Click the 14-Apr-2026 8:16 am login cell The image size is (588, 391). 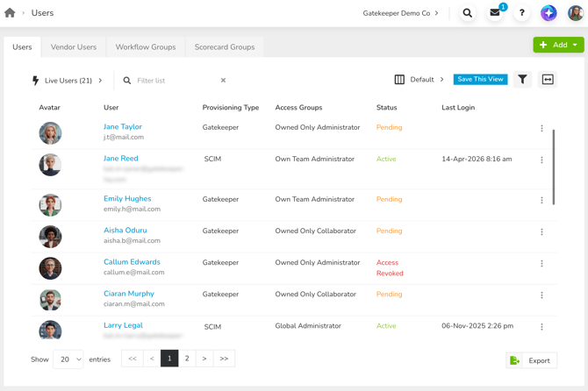(x=477, y=159)
